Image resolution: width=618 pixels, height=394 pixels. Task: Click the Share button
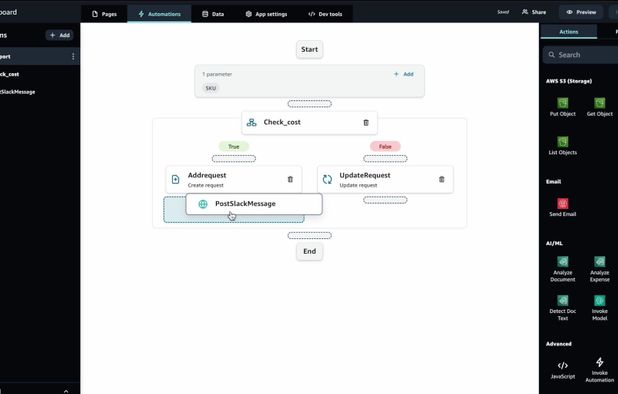[534, 12]
